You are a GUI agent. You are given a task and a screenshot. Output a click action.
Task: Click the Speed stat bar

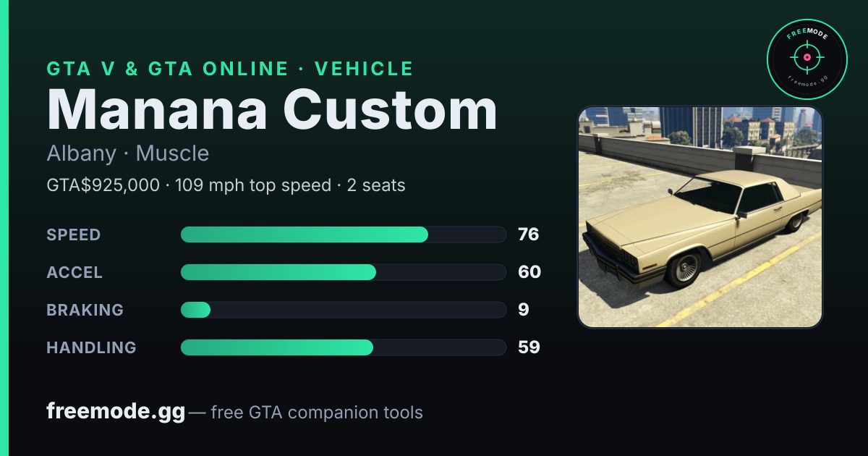coord(344,235)
